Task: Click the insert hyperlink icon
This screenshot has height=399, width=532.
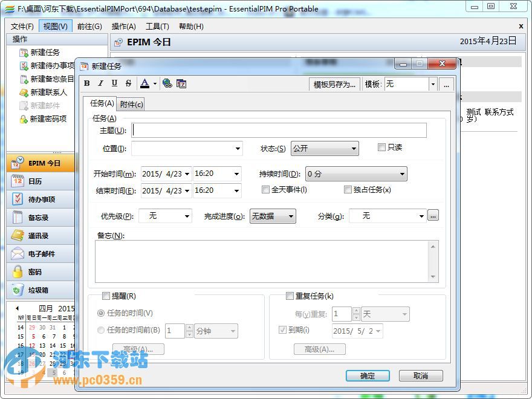Action: 167,83
